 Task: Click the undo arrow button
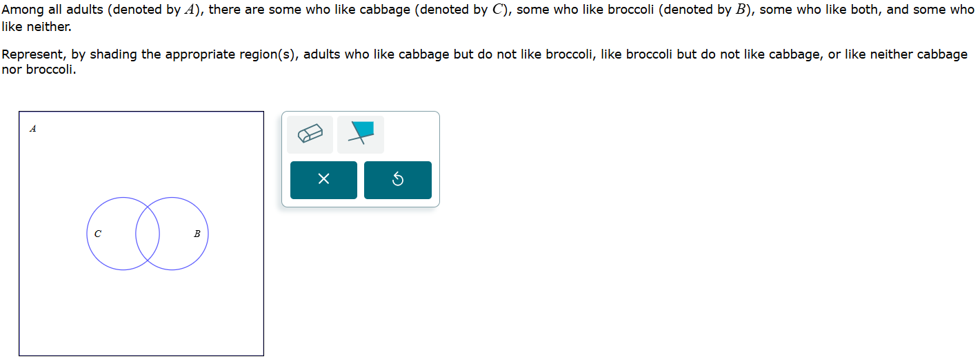(x=397, y=180)
